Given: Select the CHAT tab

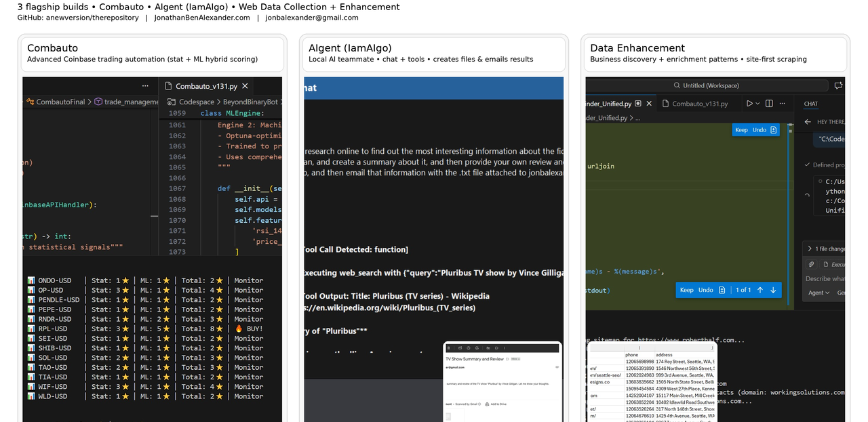Looking at the screenshot, I should coord(811,104).
